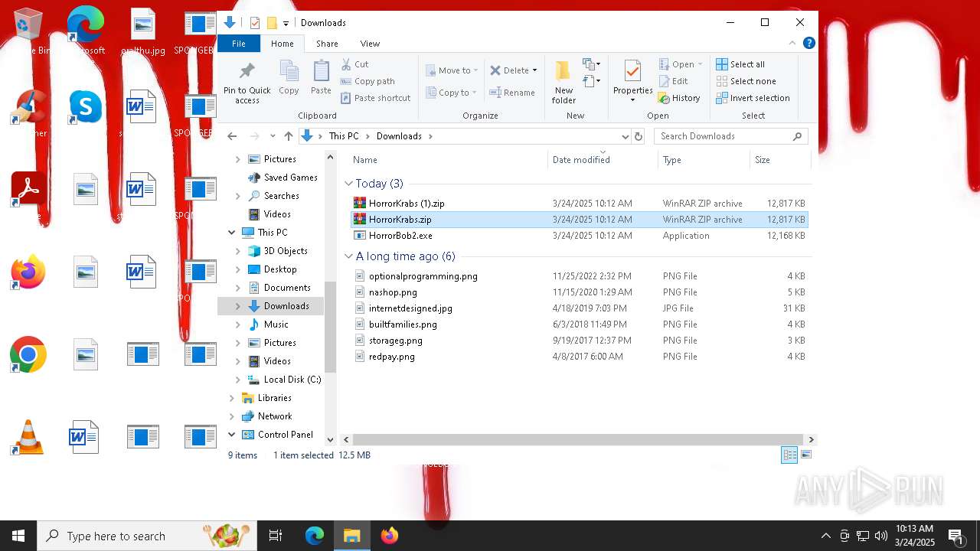Open Delete dropdown arrow
980x551 pixels.
coord(534,70)
